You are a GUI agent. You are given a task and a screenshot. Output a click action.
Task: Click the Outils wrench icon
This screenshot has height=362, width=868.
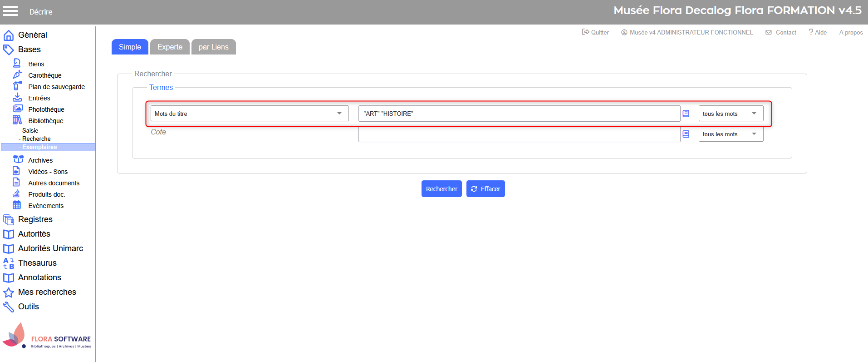click(9, 307)
